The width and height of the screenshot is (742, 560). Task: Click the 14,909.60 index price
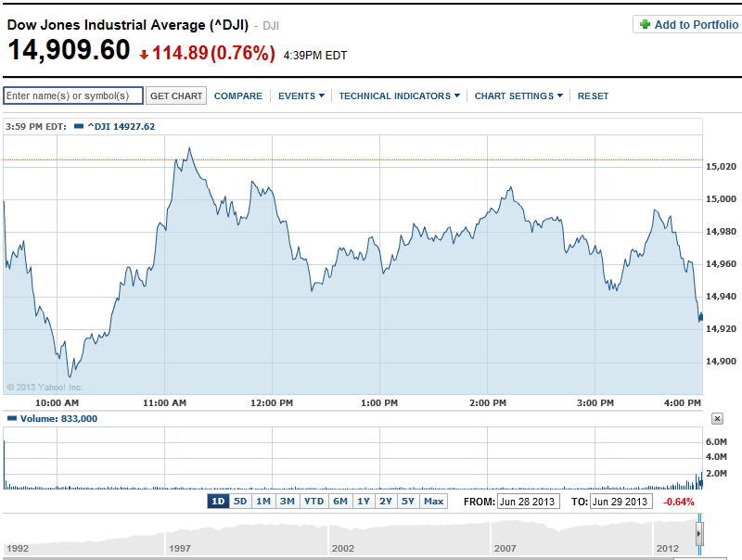point(69,50)
